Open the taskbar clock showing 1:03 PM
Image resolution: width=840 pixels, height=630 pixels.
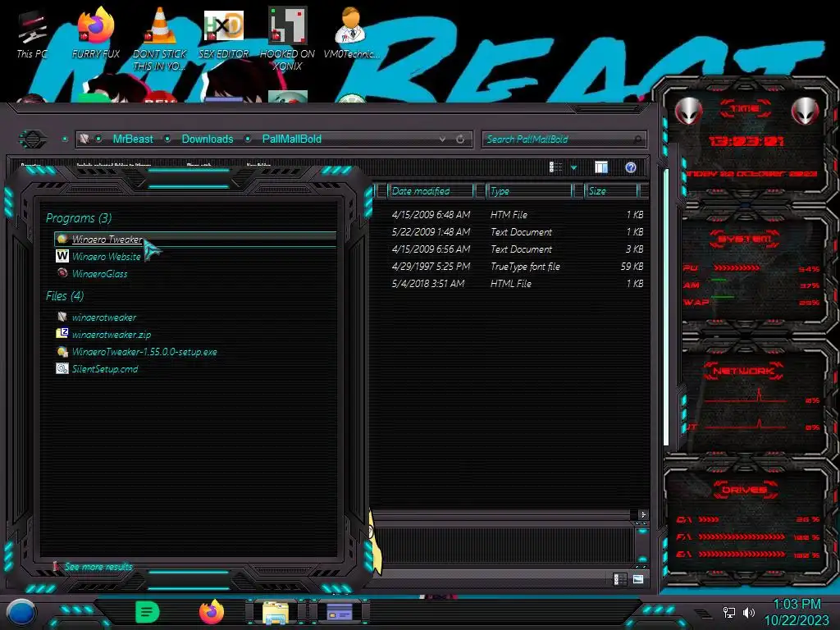797,612
